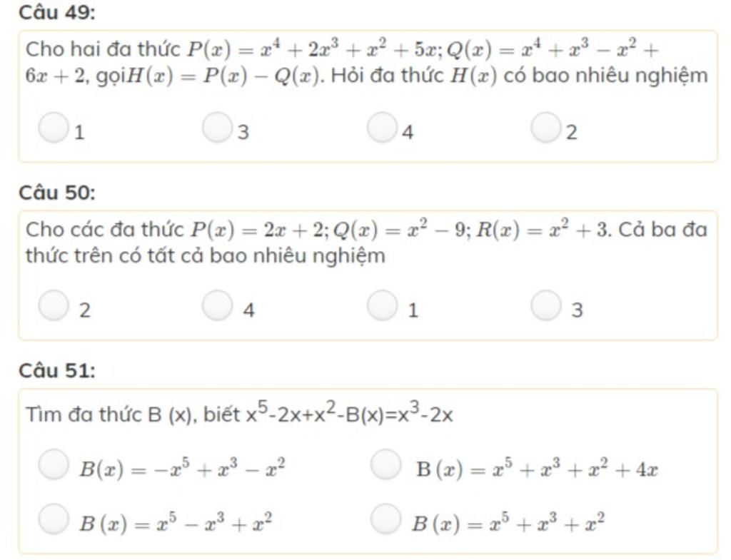This screenshot has width=731, height=560.
Task: Choose answer 4 for Câu 50
Action: coord(217,306)
